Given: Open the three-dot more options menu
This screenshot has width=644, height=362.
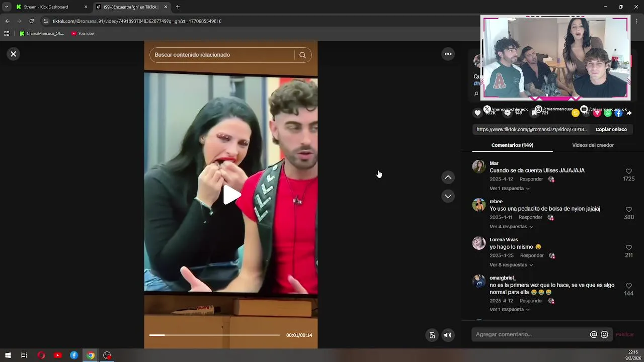Looking at the screenshot, I should (x=448, y=54).
